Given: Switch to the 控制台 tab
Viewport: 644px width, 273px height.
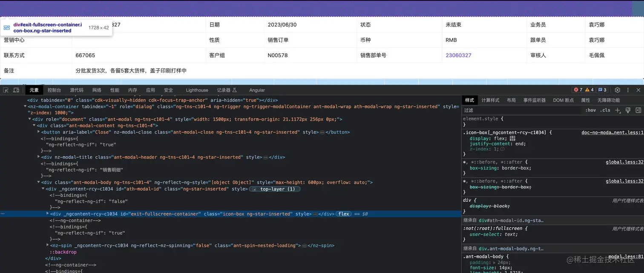Looking at the screenshot, I should pyautogui.click(x=54, y=90).
